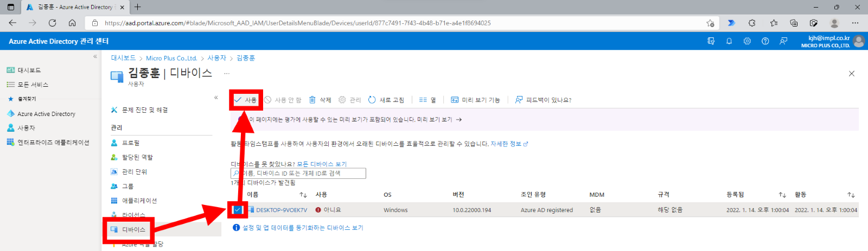This screenshot has width=868, height=251.
Task: Toggle checkbox for DESKTOP-9VOEK7V row
Action: coord(238,210)
